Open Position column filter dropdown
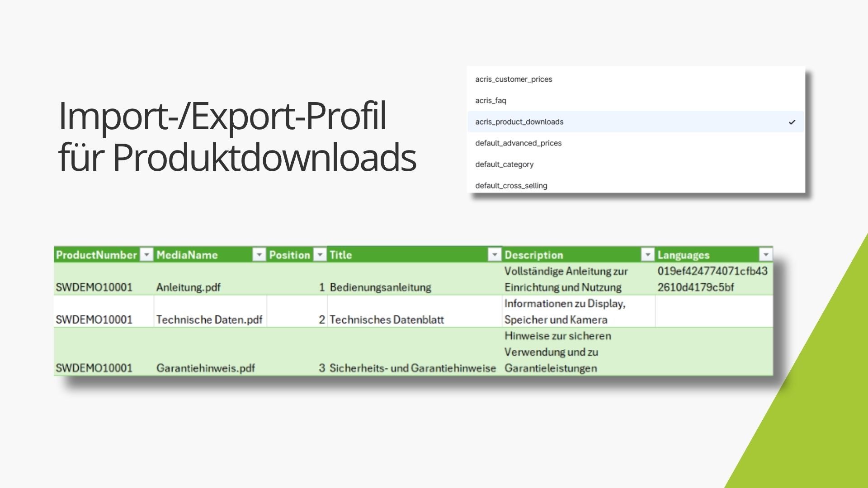Image resolution: width=868 pixels, height=488 pixels. (x=320, y=255)
